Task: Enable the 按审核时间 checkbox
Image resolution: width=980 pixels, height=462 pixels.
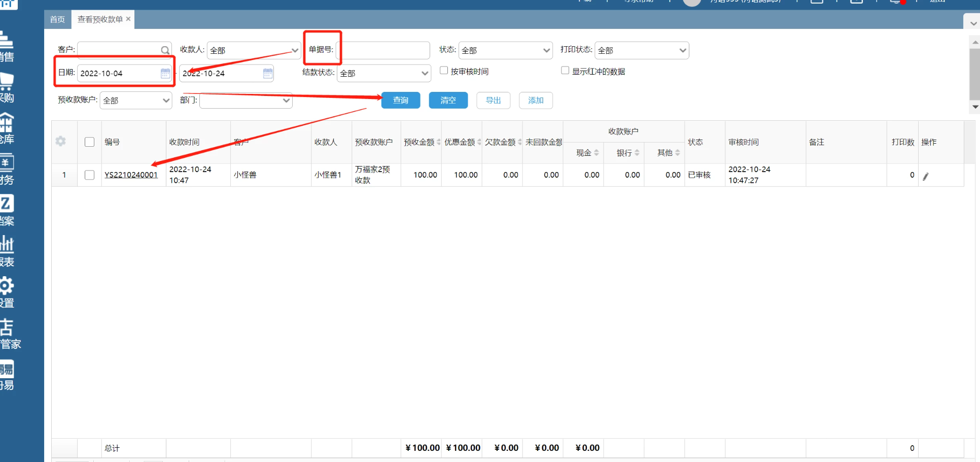Action: tap(444, 71)
